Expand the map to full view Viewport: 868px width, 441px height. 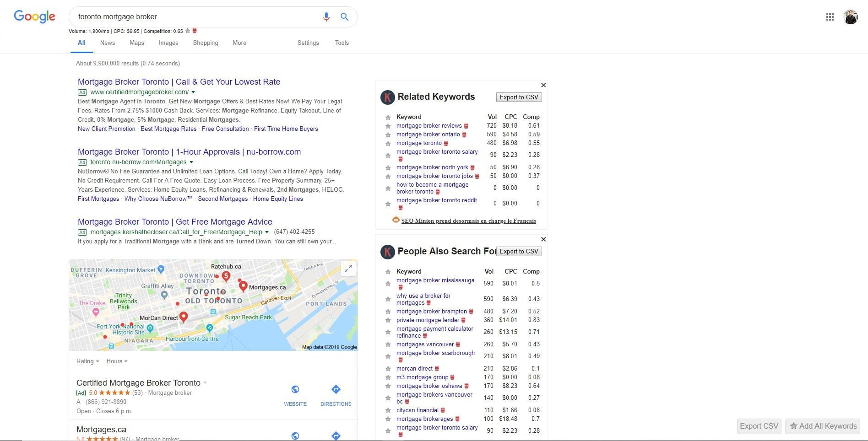point(348,269)
